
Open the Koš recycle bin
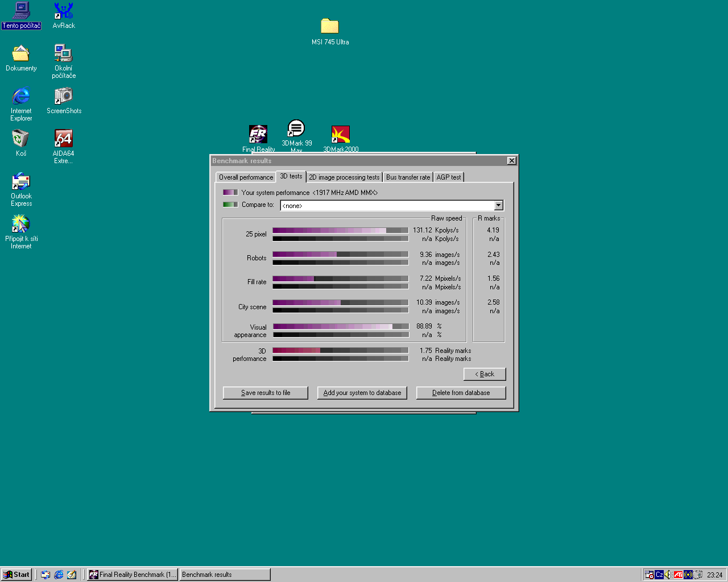point(21,139)
